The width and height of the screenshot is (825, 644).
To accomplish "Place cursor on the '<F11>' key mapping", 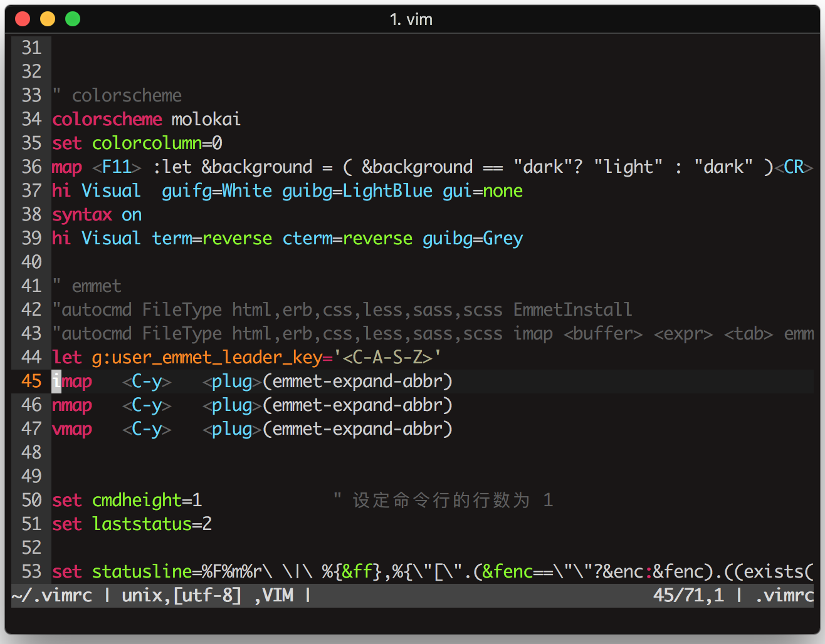I will pyautogui.click(x=117, y=167).
